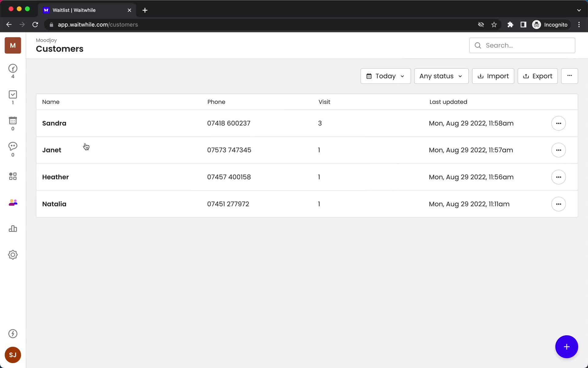The image size is (588, 368).
Task: Click the blue add new customer button
Action: click(567, 347)
